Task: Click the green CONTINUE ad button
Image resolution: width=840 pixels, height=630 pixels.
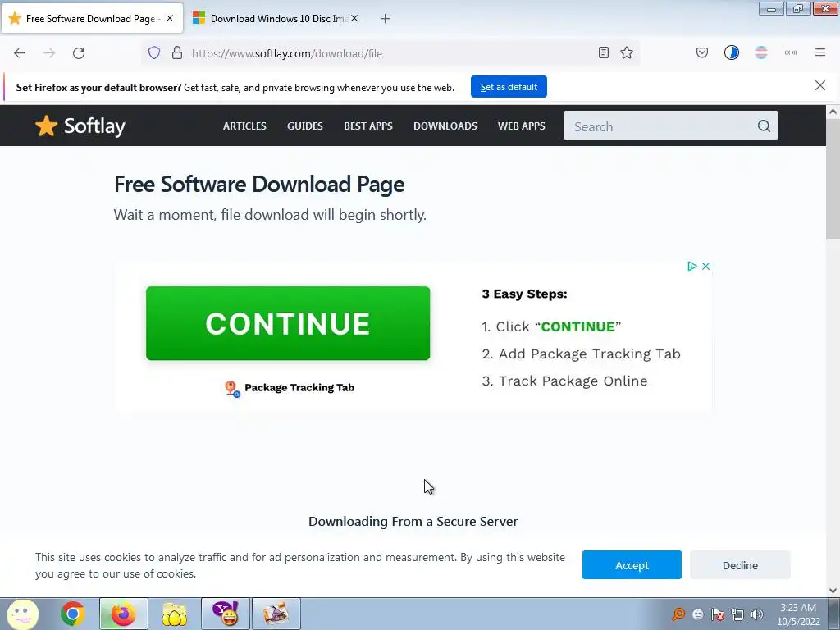Action: [288, 323]
